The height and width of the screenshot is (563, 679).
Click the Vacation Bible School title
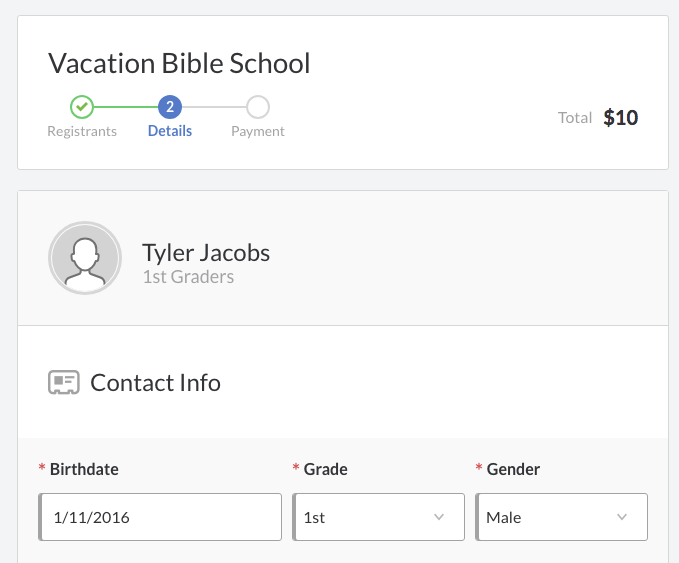pos(179,63)
